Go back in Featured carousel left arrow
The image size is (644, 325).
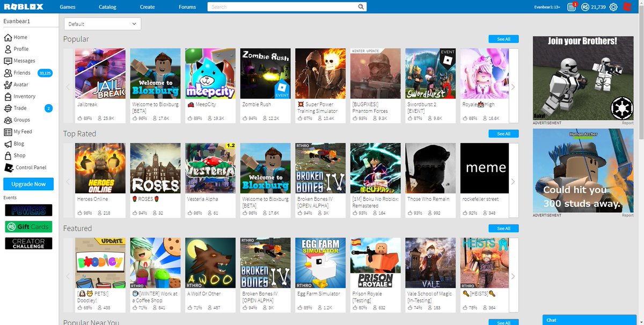pos(68,276)
